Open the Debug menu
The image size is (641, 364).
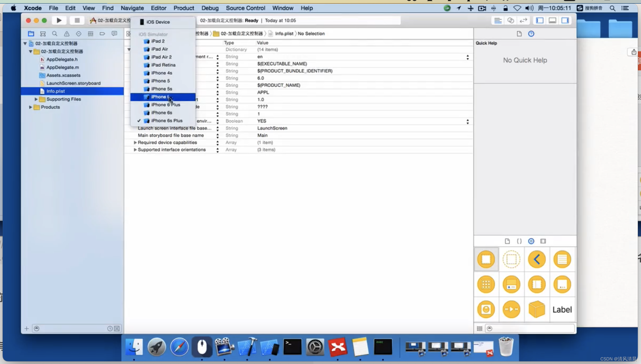(210, 8)
